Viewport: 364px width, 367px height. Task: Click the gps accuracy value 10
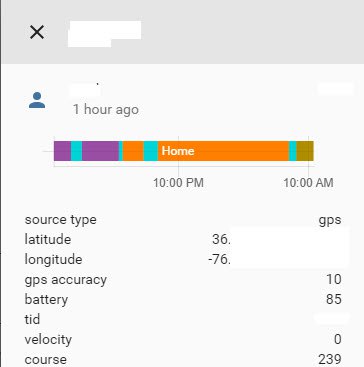tap(334, 279)
